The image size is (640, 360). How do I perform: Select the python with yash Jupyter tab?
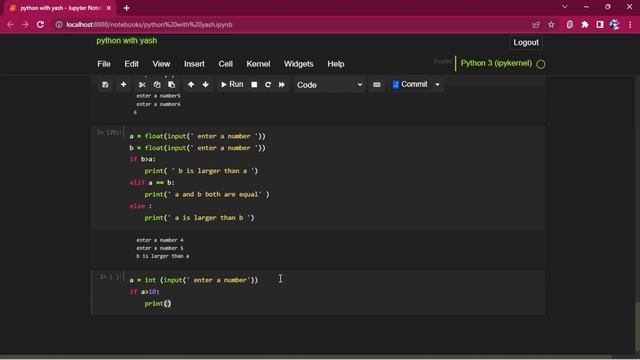pos(60,8)
